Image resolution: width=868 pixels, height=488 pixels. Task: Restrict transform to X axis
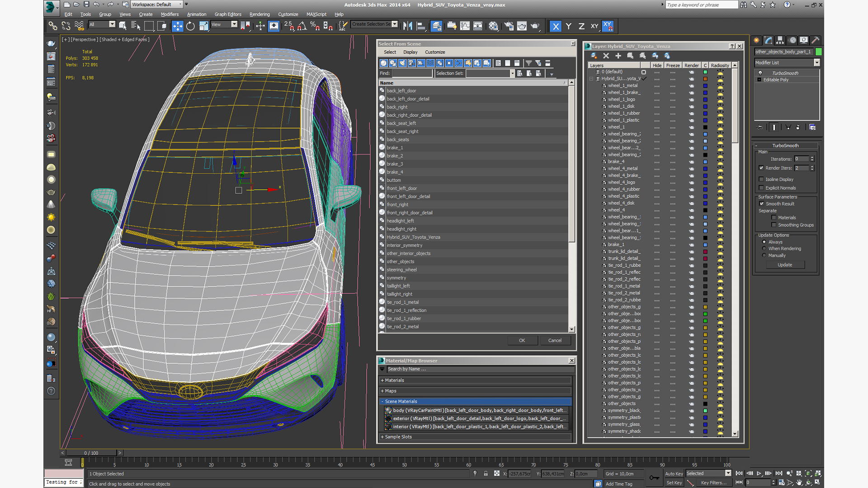556,26
